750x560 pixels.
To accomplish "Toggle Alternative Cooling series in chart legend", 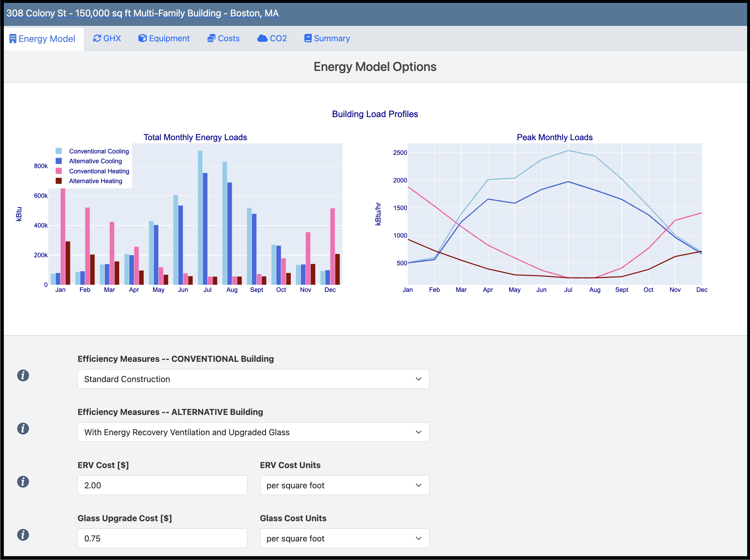I will pyautogui.click(x=95, y=161).
